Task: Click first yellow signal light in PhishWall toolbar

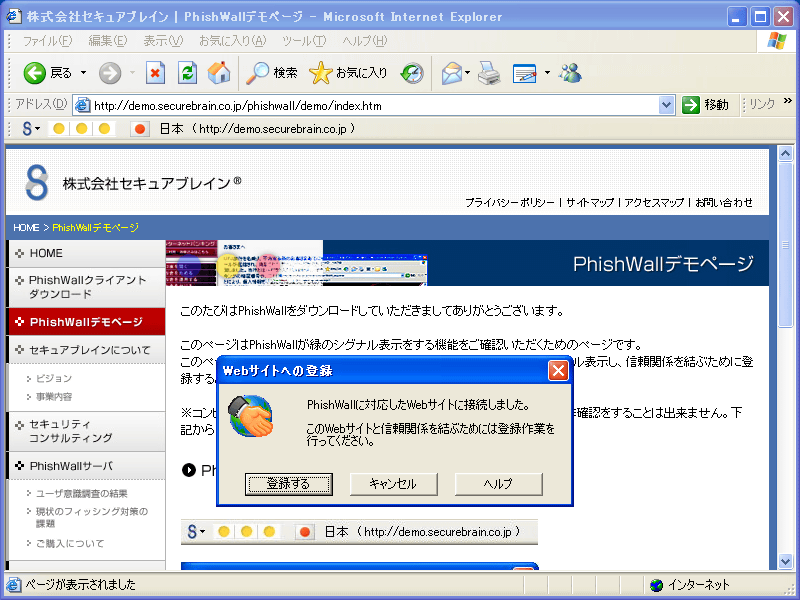Action: tap(59, 129)
